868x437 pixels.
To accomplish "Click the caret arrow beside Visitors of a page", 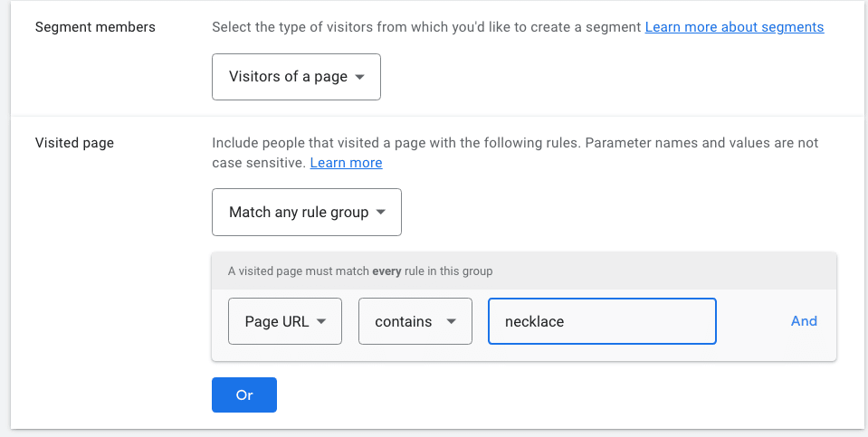I will pos(360,77).
